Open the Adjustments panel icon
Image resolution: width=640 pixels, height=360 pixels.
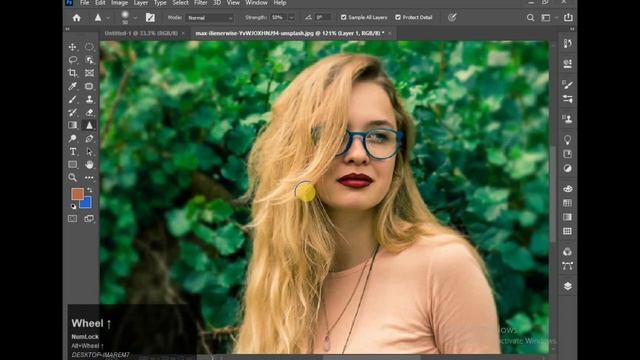click(567, 169)
